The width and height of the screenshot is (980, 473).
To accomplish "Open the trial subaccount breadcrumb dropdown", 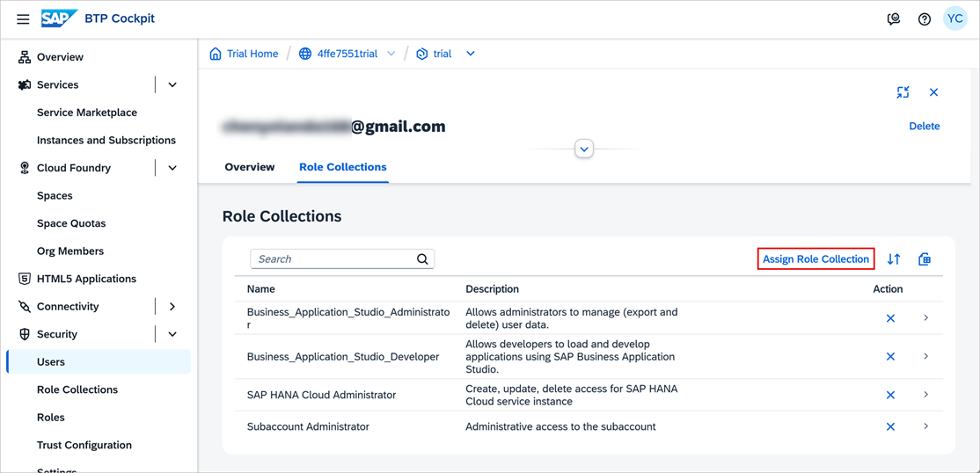I will tap(471, 54).
